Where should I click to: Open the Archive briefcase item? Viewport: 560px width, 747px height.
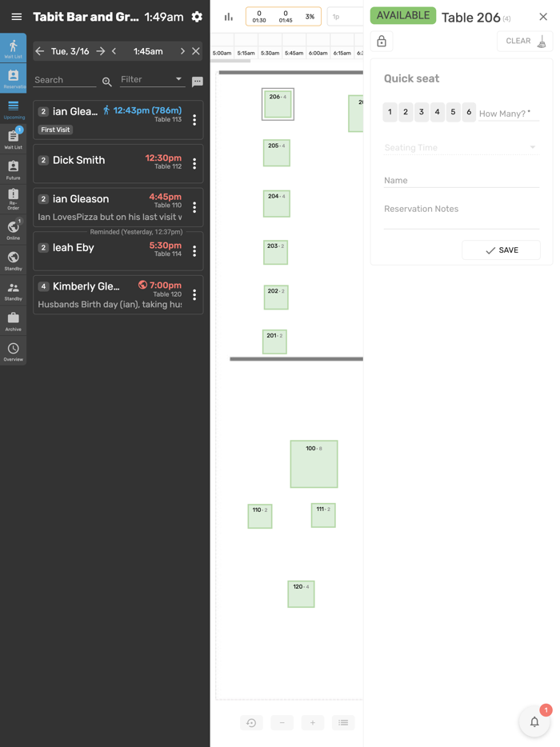pyautogui.click(x=14, y=321)
